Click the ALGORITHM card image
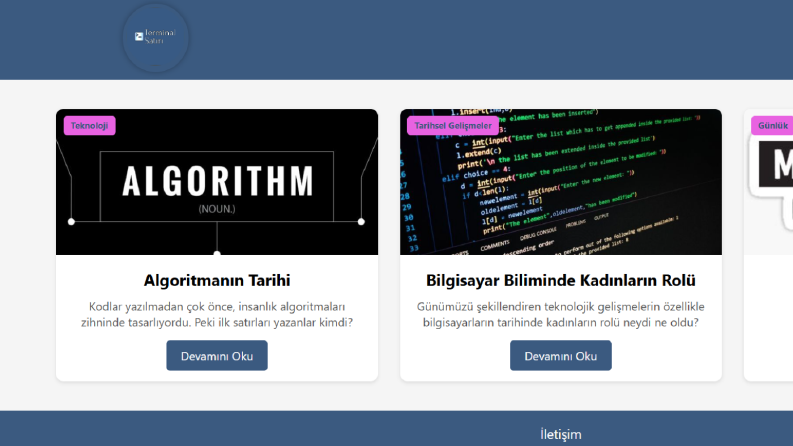Viewport: 793px width, 446px height. pyautogui.click(x=217, y=182)
